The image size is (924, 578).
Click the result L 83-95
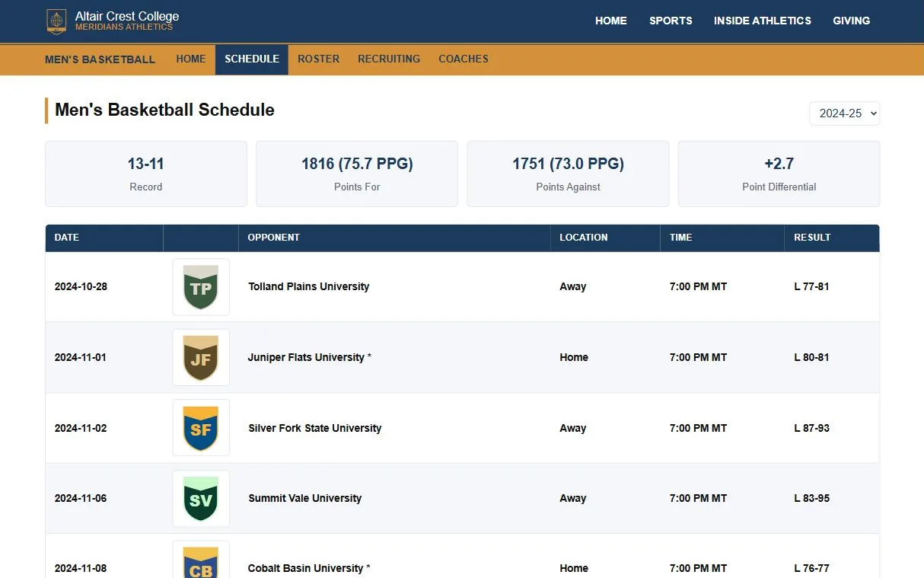point(811,499)
